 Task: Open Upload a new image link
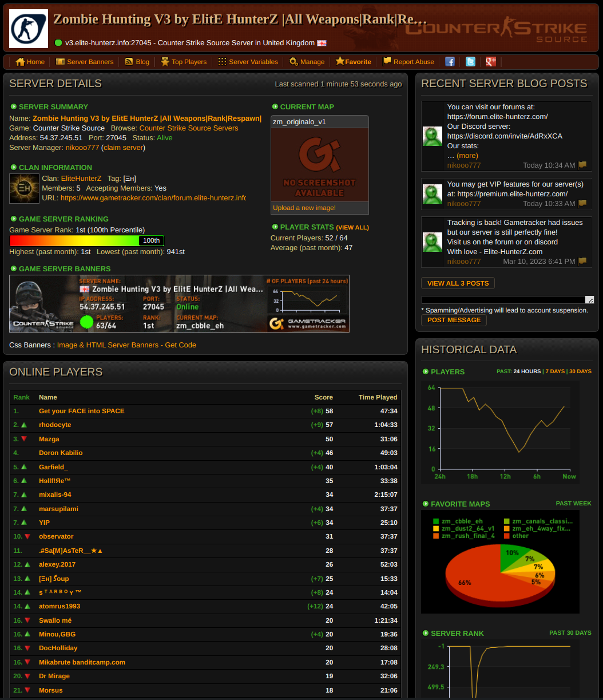(304, 208)
